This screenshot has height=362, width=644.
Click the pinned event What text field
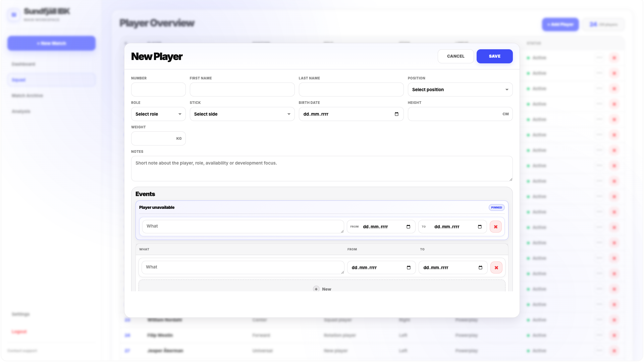click(x=243, y=227)
